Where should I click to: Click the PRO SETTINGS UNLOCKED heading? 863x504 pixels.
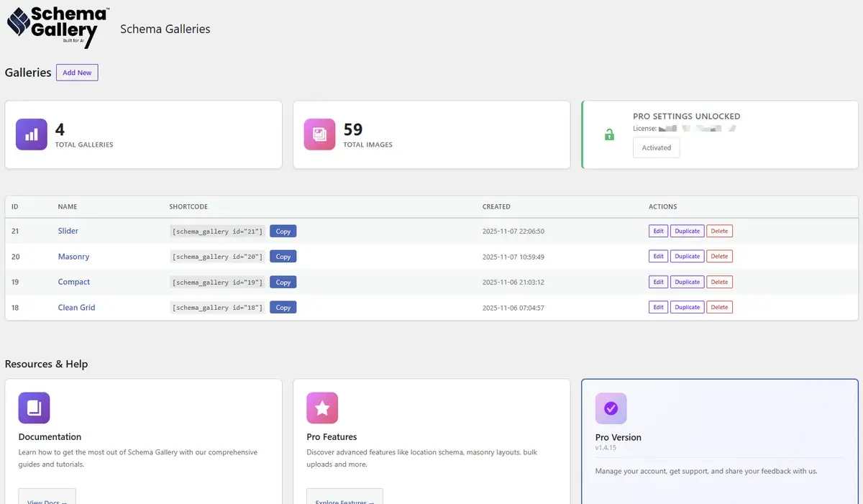(x=686, y=116)
